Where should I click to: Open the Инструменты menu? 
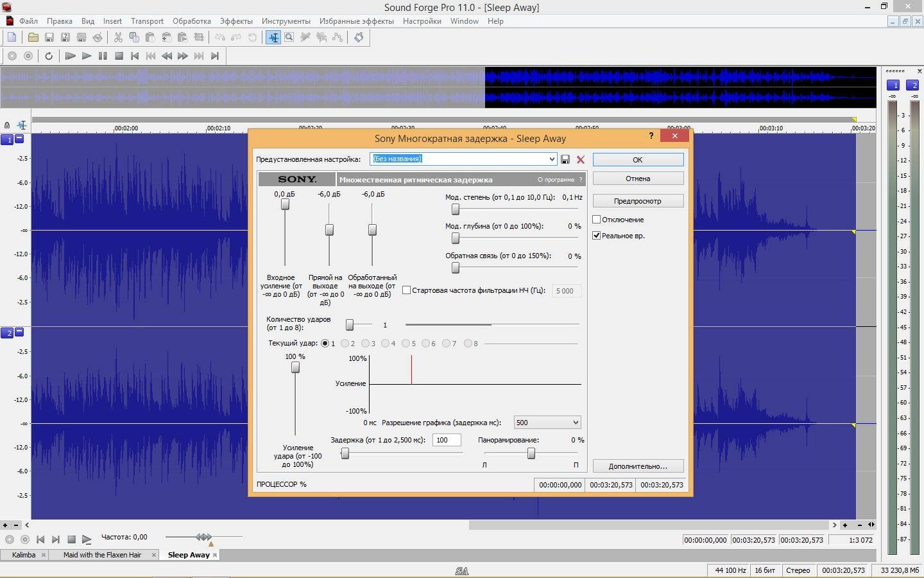coord(286,21)
